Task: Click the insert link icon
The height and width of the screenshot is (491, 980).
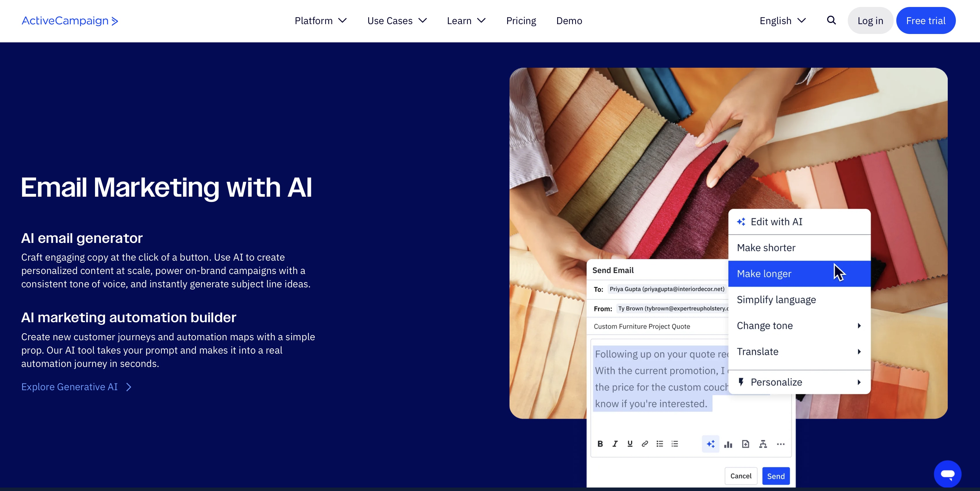Action: 644,444
